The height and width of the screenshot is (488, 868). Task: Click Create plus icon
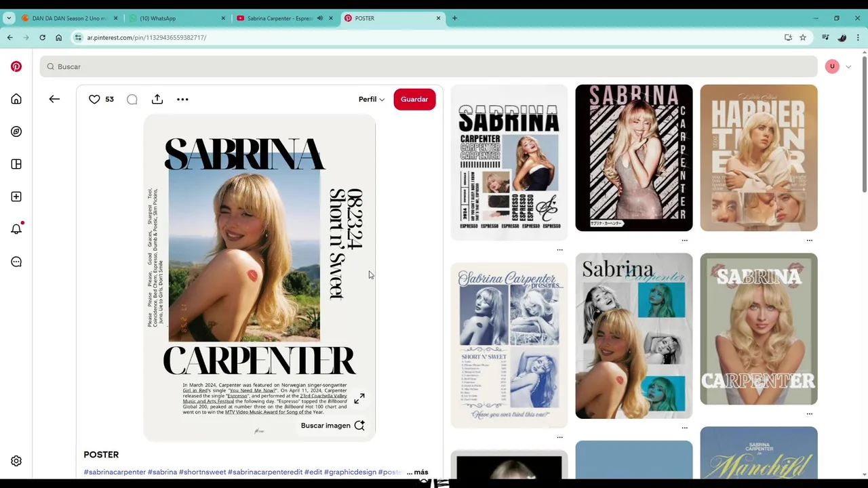coord(16,197)
